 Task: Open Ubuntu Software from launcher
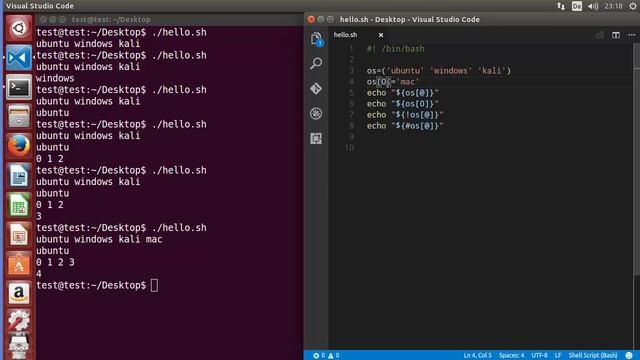point(18,264)
